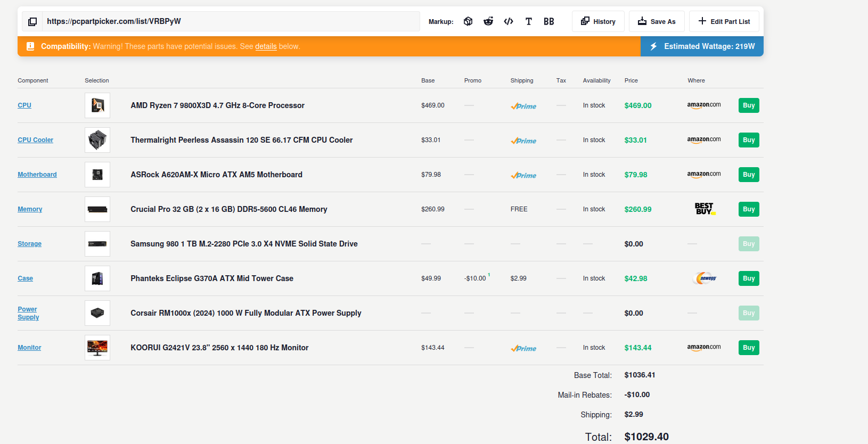The width and height of the screenshot is (868, 444).
Task: View KOORUI G2421V monitor thumbnail
Action: pos(97,348)
